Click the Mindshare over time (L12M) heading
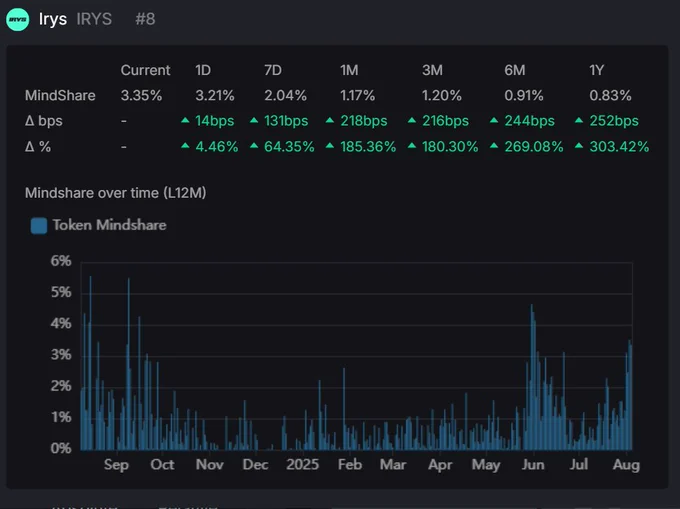680x509 pixels. [115, 193]
